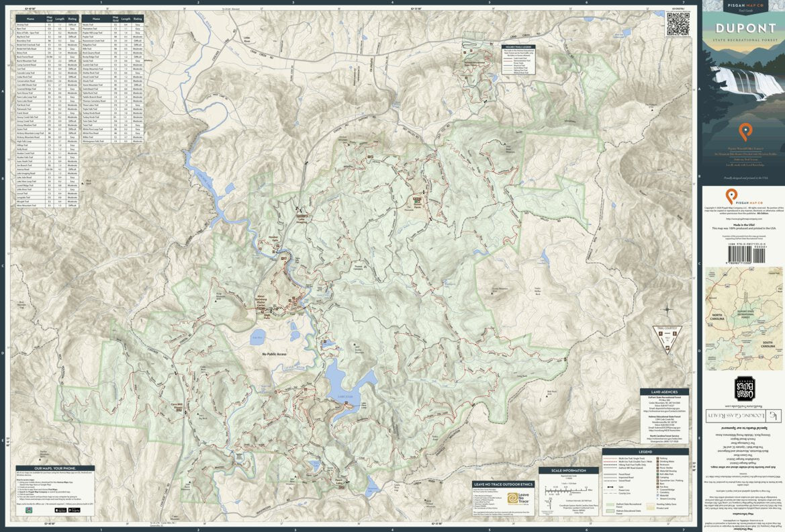
Task: Click the Picnic Shelter legend icon
Action: point(657,468)
